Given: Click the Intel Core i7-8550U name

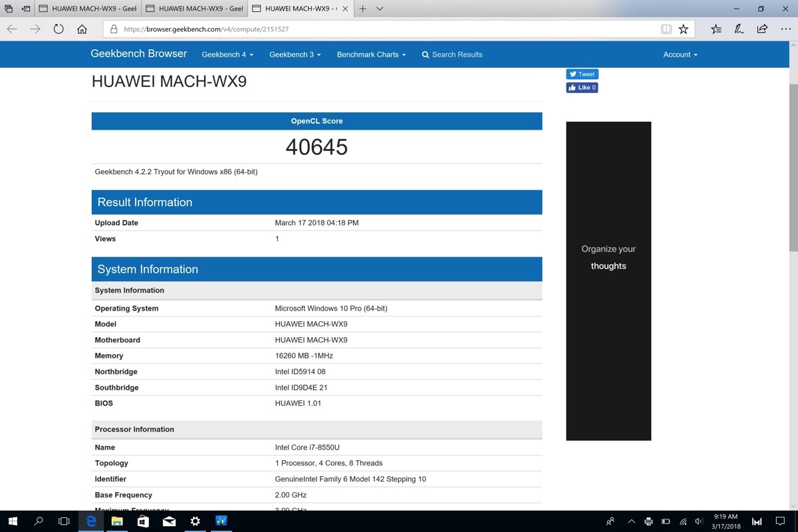Looking at the screenshot, I should (x=307, y=448).
